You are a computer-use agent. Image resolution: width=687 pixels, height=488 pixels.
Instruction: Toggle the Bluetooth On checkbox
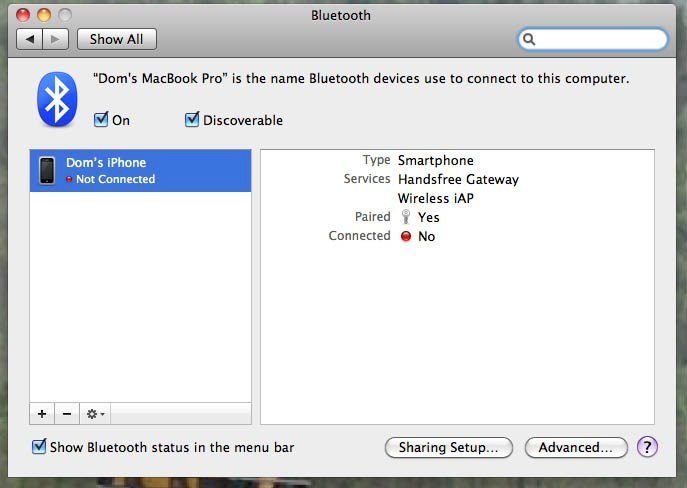coord(101,120)
